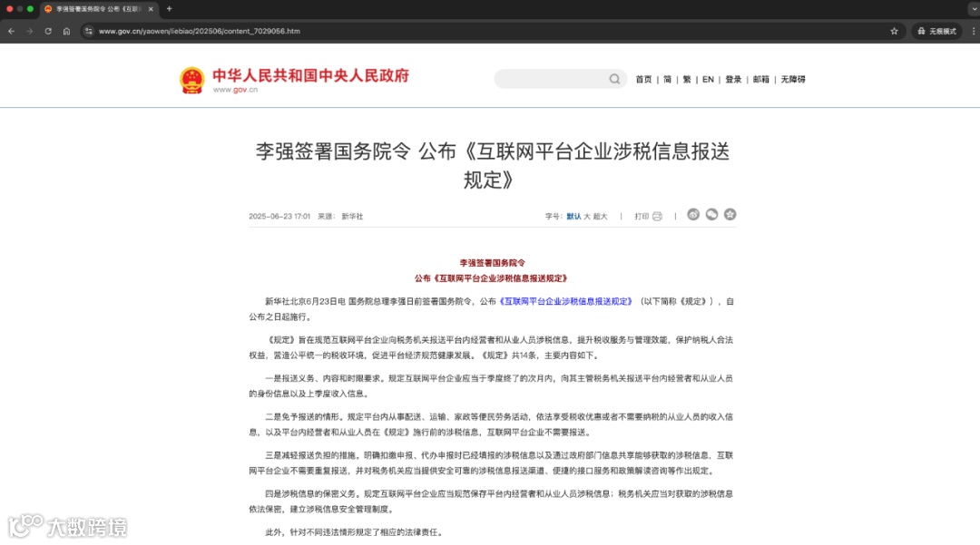Submit search with magnifier icon
980x545 pixels.
[615, 79]
